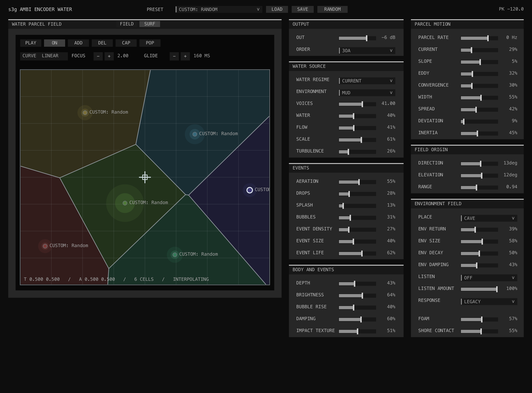Click the PK -120.0 peak readout
The image size is (532, 393).
click(511, 9)
